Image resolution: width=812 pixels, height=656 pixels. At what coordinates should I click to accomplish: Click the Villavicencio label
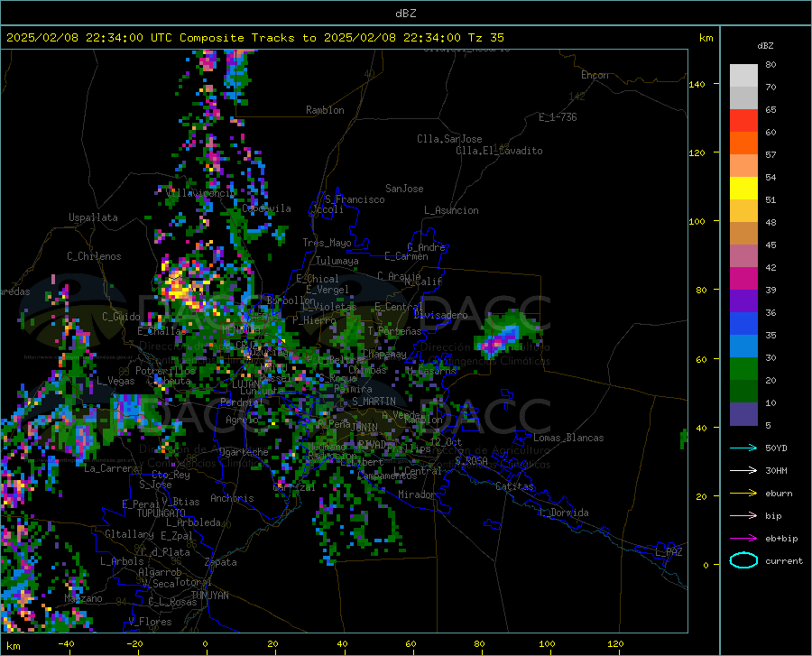pyautogui.click(x=200, y=193)
